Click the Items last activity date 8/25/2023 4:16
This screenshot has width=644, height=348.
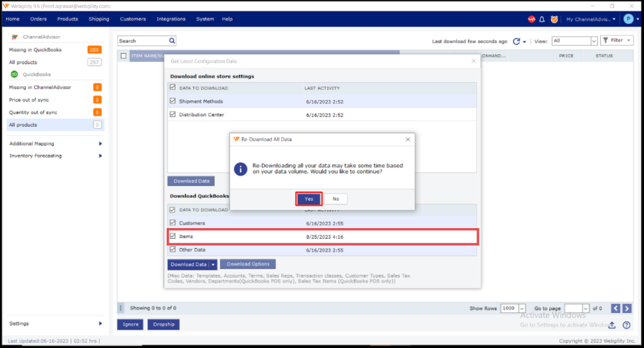(x=324, y=237)
